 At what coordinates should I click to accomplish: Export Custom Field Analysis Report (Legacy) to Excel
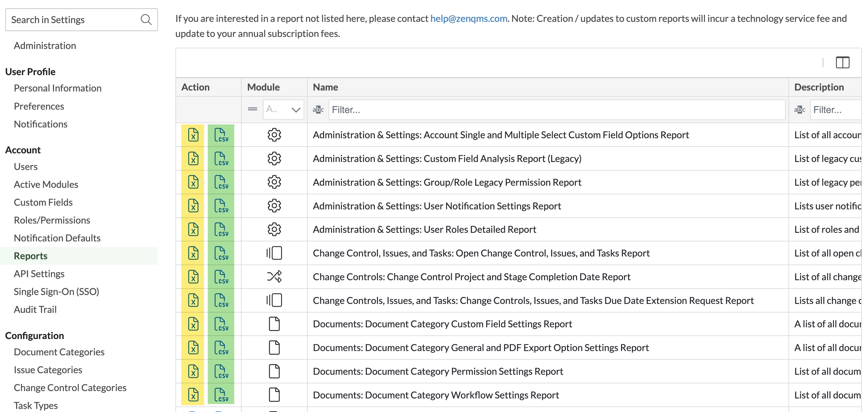[193, 159]
